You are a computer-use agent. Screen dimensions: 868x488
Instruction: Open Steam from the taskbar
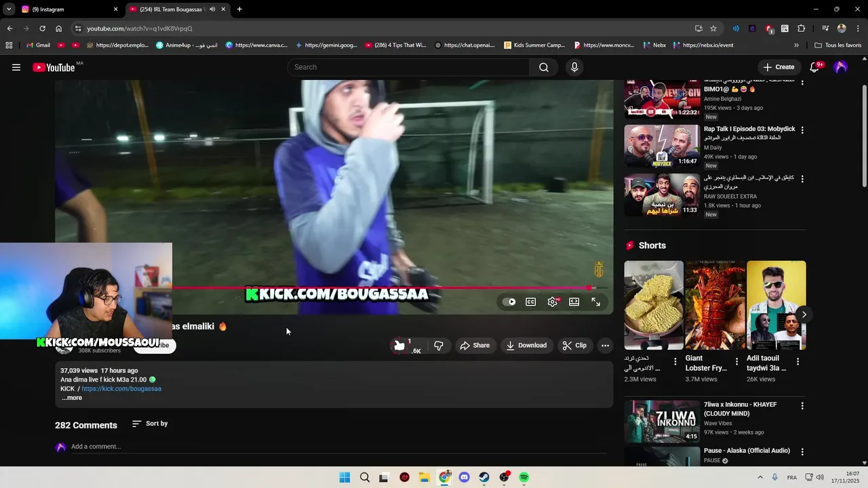[x=484, y=477]
